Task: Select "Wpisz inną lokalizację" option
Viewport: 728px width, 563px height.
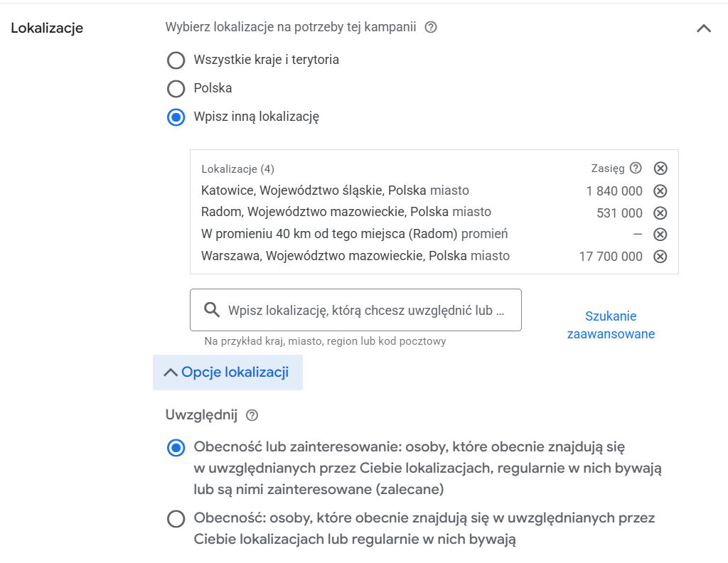Action: click(176, 117)
